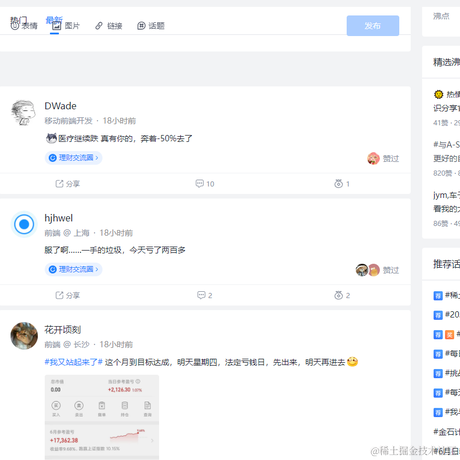
Task: Click the 推荐话题 sidebar heading
Action: [x=446, y=264]
